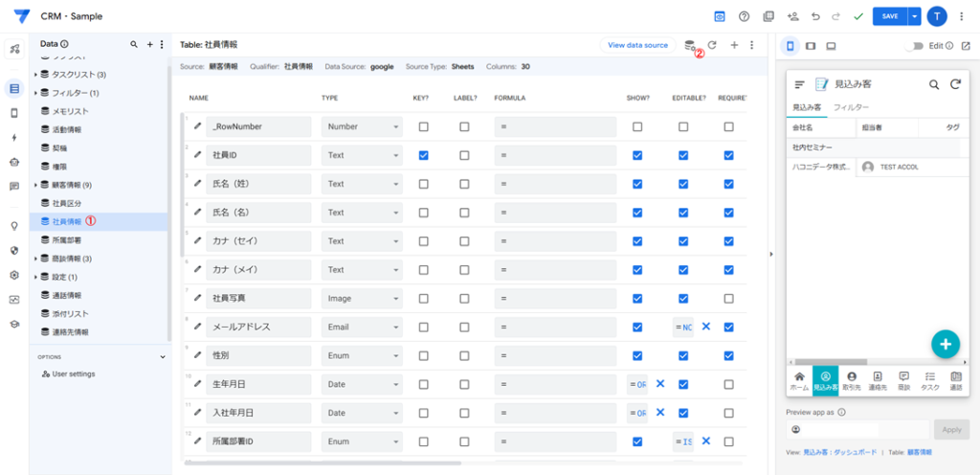
Task: Open TYPE dropdown for 入社年月日
Action: click(x=362, y=413)
